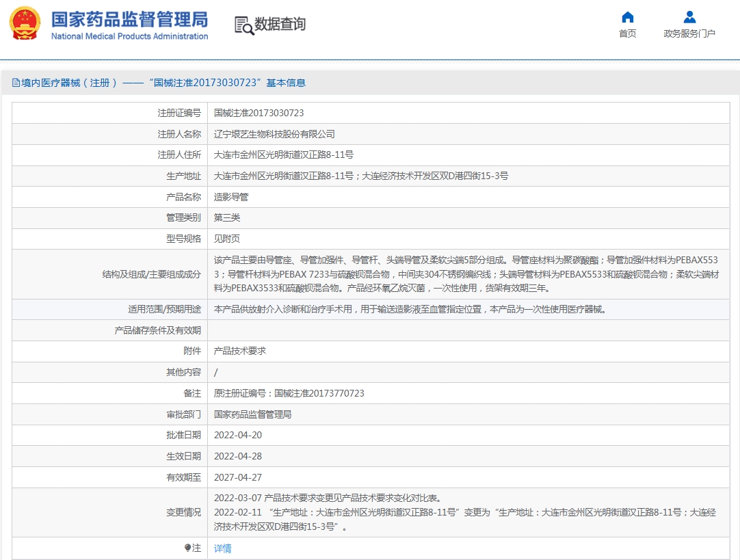
Task: Select the effective date 2022-04-28
Action: pos(238,456)
